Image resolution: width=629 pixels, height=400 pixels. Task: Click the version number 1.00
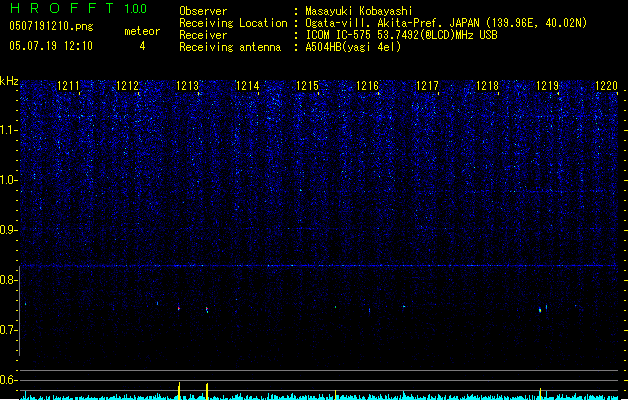click(x=133, y=9)
